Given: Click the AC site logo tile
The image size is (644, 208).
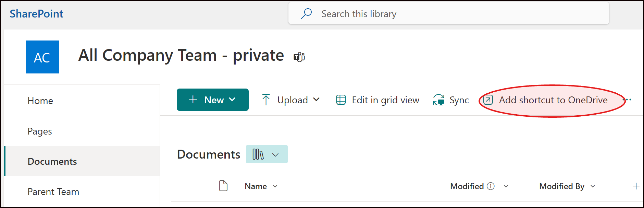Looking at the screenshot, I should coord(42,57).
